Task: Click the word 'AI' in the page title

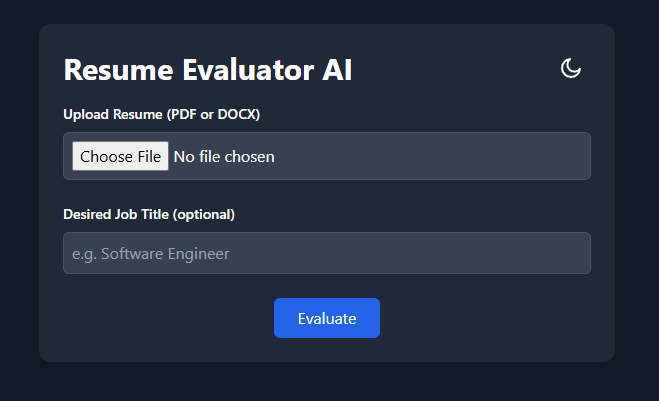Action: [337, 70]
